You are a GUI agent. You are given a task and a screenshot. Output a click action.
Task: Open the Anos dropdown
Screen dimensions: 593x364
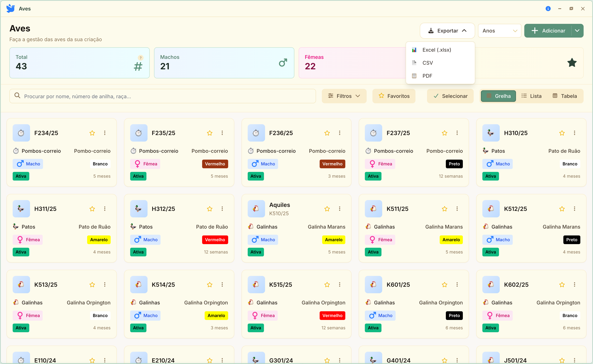coord(500,31)
